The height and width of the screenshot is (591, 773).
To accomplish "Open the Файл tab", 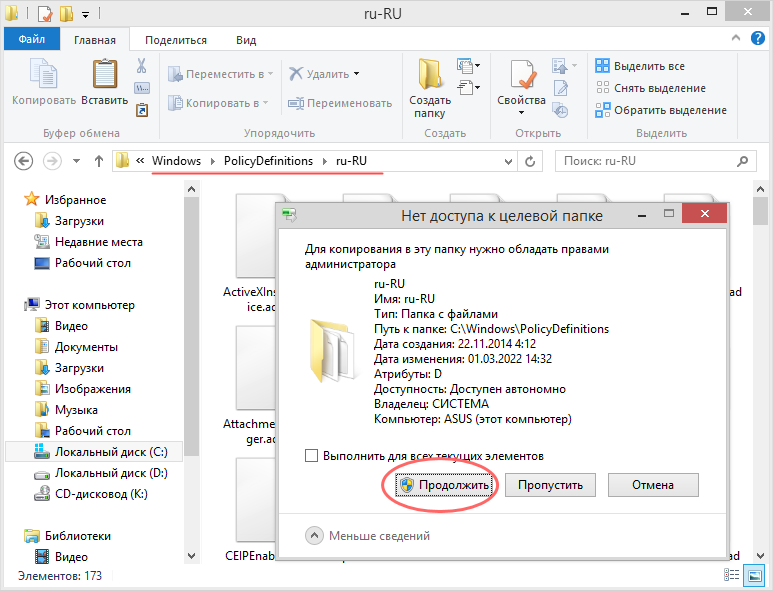I will click(x=32, y=39).
